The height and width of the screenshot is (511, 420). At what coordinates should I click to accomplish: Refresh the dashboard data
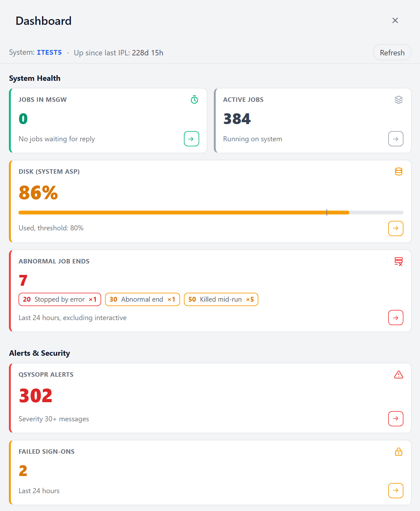[392, 52]
